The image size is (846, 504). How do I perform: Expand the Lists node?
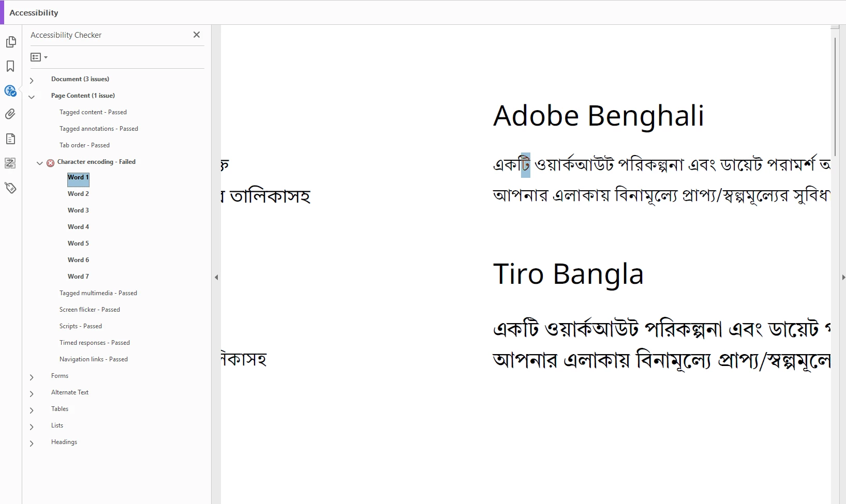pos(32,427)
